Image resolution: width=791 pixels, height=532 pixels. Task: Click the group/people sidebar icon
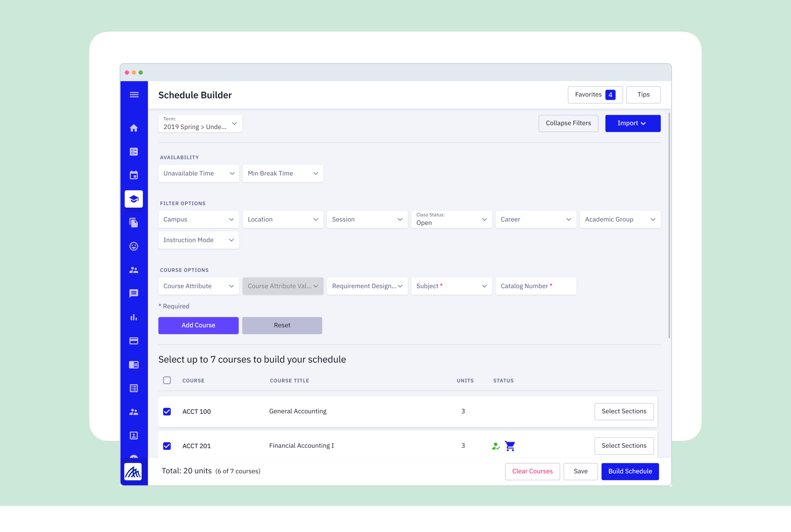pyautogui.click(x=134, y=269)
